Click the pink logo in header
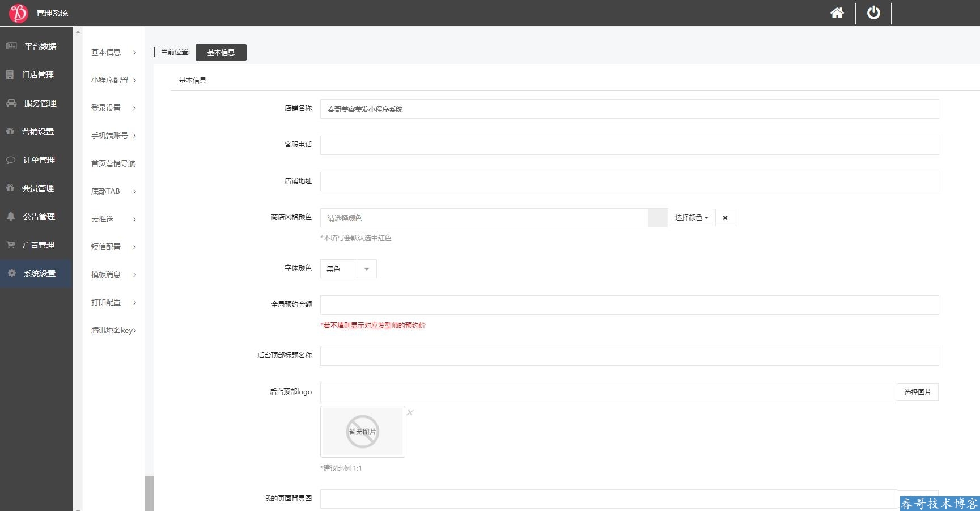This screenshot has height=511, width=980. click(18, 13)
